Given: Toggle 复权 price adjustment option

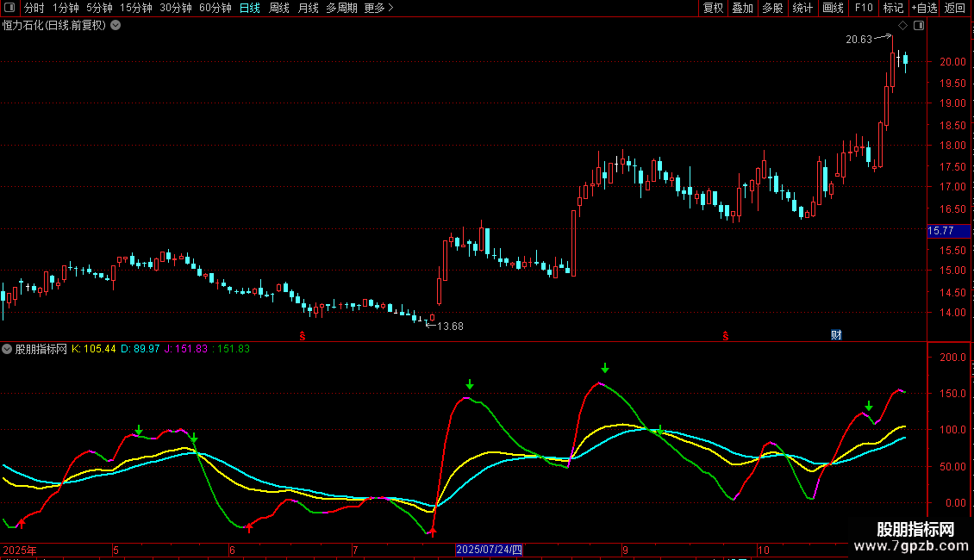Looking at the screenshot, I should 714,8.
